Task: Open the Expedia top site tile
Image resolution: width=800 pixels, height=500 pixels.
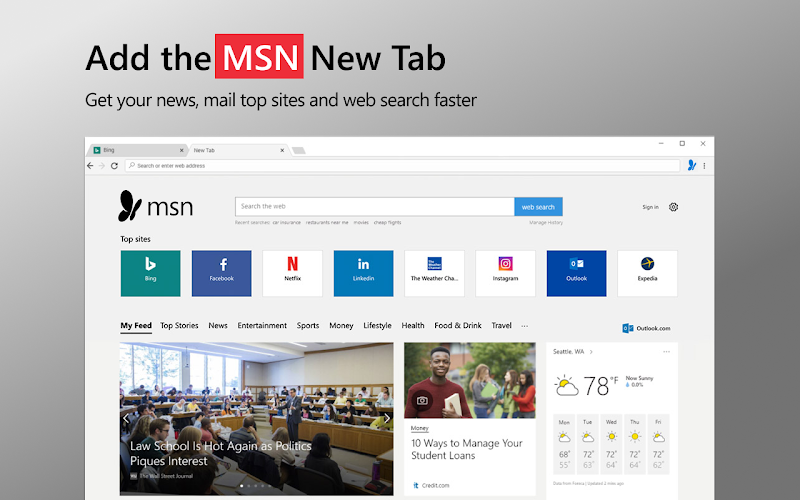Action: coord(647,273)
